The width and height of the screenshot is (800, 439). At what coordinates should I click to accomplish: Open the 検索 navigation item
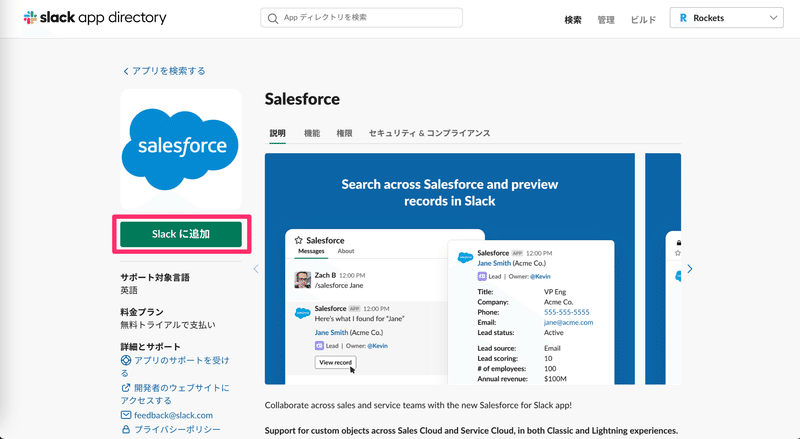pos(572,20)
